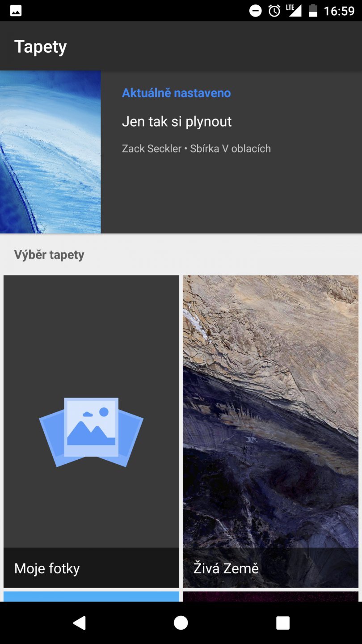Tap the picture notification icon in status bar
Viewport: 362px width, 644px height.
(16, 11)
